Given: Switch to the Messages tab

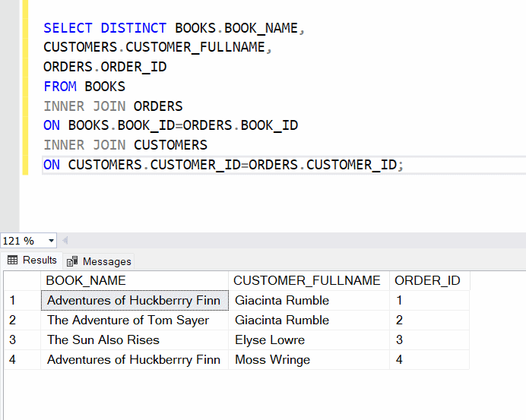Looking at the screenshot, I should coord(99,261).
